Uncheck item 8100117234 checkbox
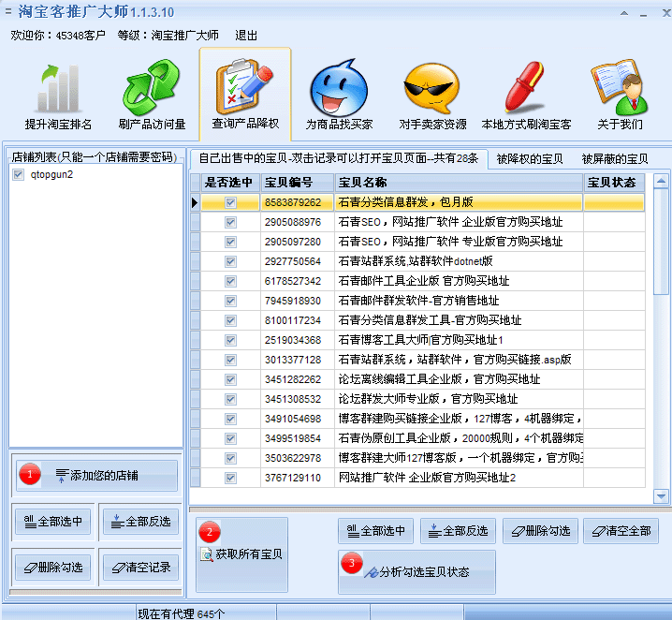Screen dimensions: 672x620 230,320
